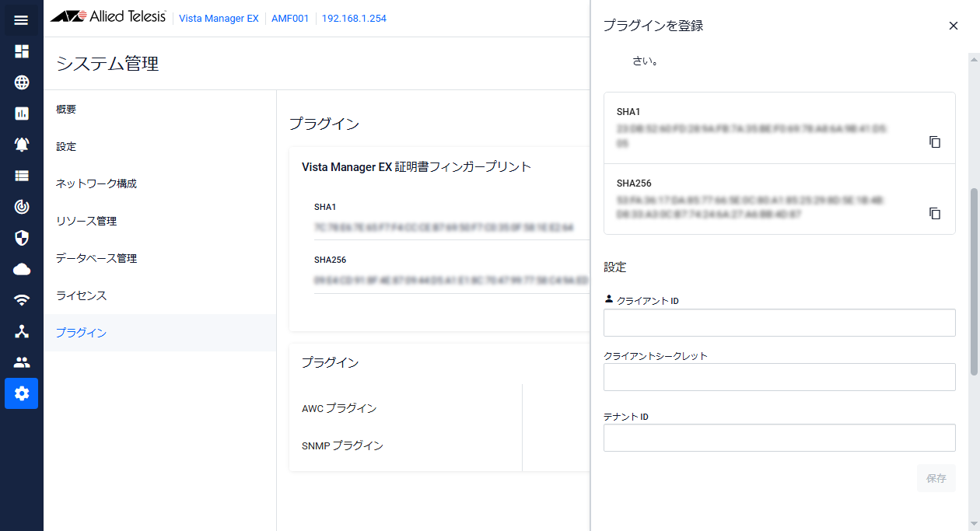Viewport: 980px width, 531px height.
Task: Go to データベース管理 section
Action: point(96,258)
